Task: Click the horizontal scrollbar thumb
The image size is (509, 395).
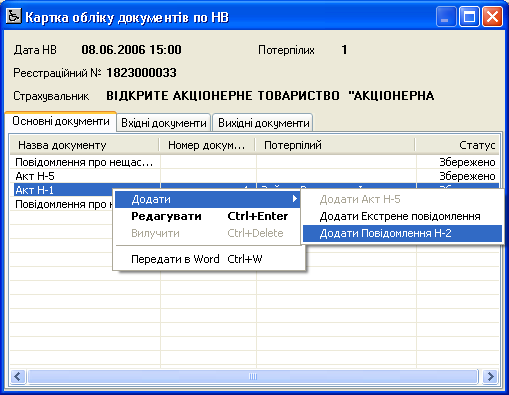Action: (x=253, y=377)
